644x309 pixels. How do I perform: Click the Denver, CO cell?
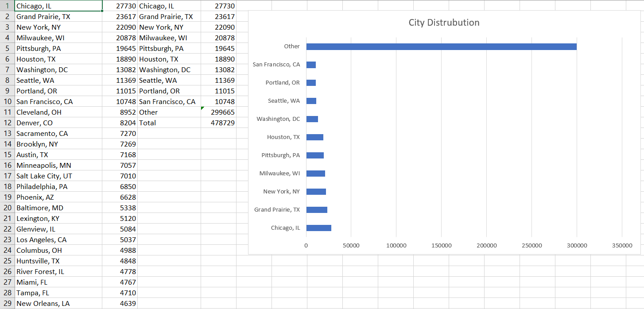point(58,123)
